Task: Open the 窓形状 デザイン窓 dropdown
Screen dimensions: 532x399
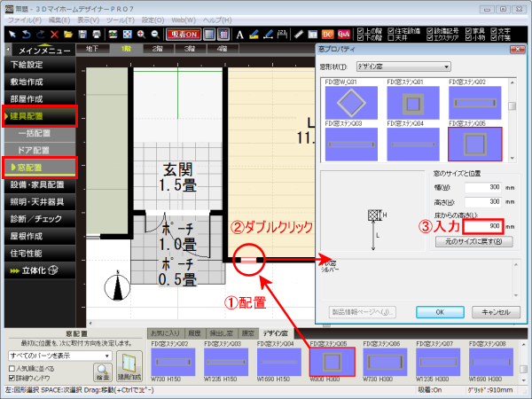Action: coord(409,66)
